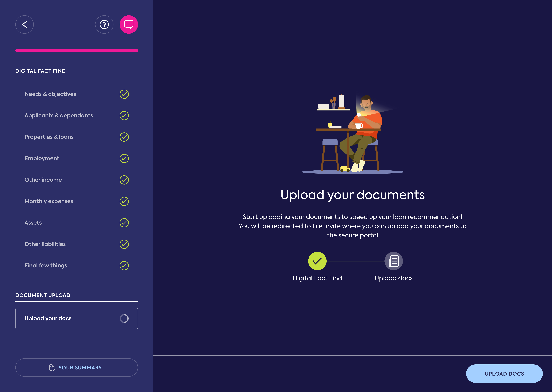
Task: Click the Employment completed checkmark
Action: pyautogui.click(x=124, y=159)
